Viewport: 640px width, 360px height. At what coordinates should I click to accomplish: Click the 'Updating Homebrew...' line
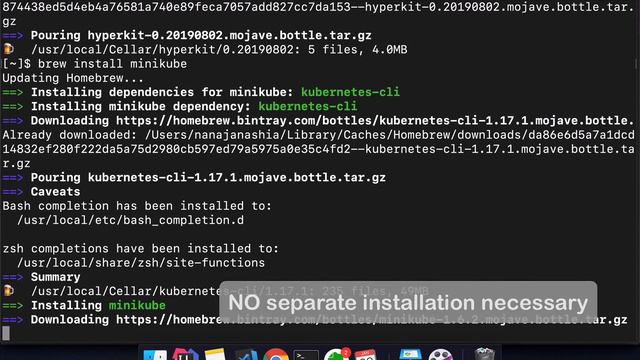point(73,78)
